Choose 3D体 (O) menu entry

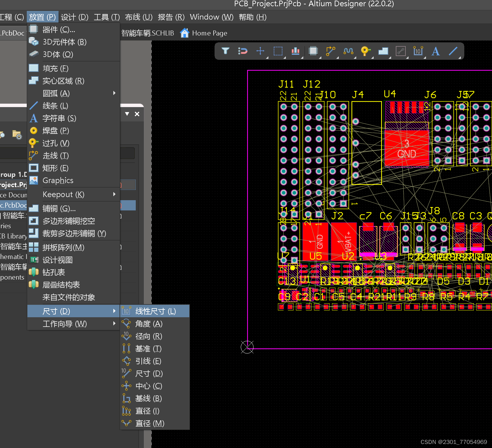pyautogui.click(x=73, y=54)
